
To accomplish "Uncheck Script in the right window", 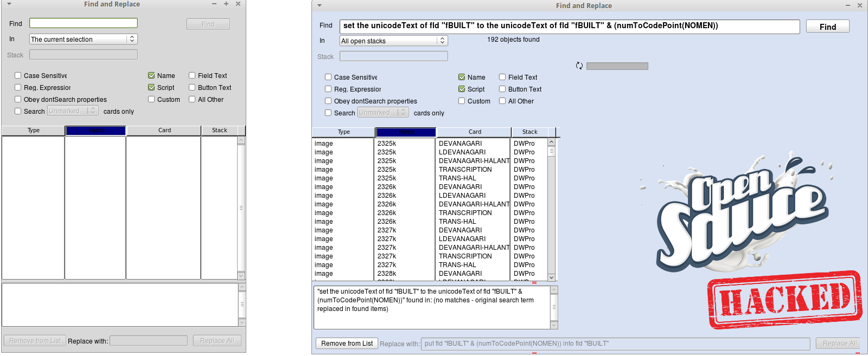I will [462, 89].
